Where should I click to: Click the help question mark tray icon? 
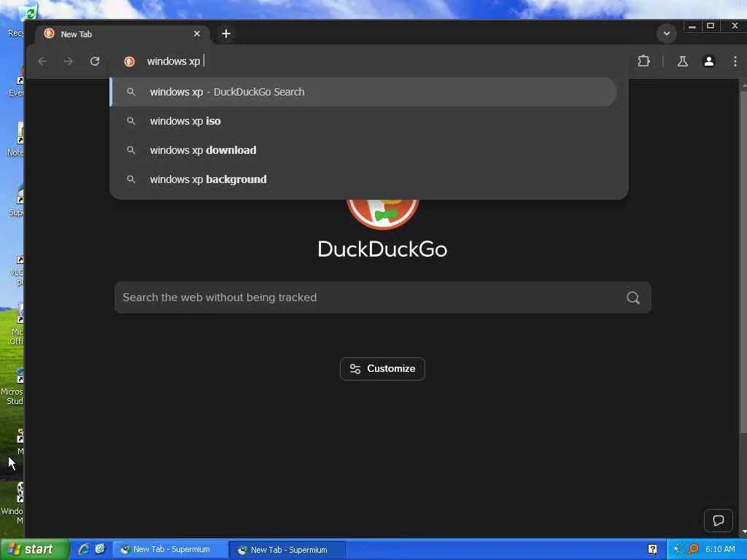pos(652,550)
